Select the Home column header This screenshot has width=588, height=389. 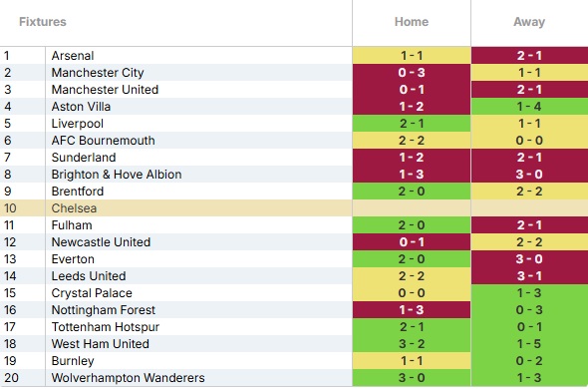coord(412,22)
